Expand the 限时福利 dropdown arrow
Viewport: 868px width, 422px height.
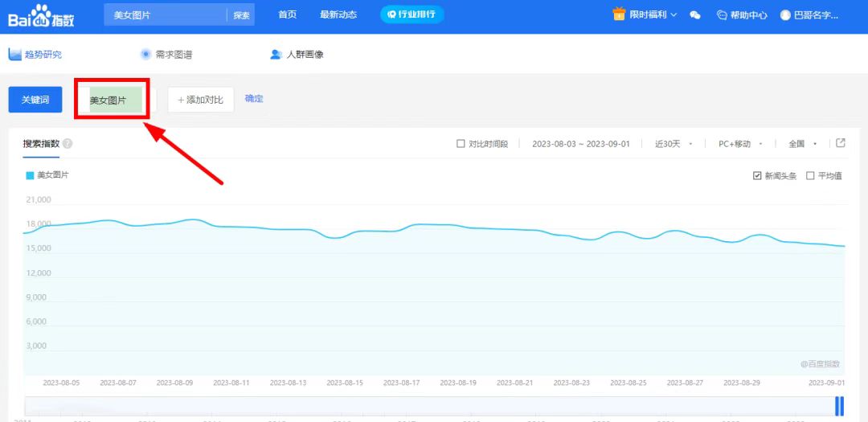tap(674, 15)
